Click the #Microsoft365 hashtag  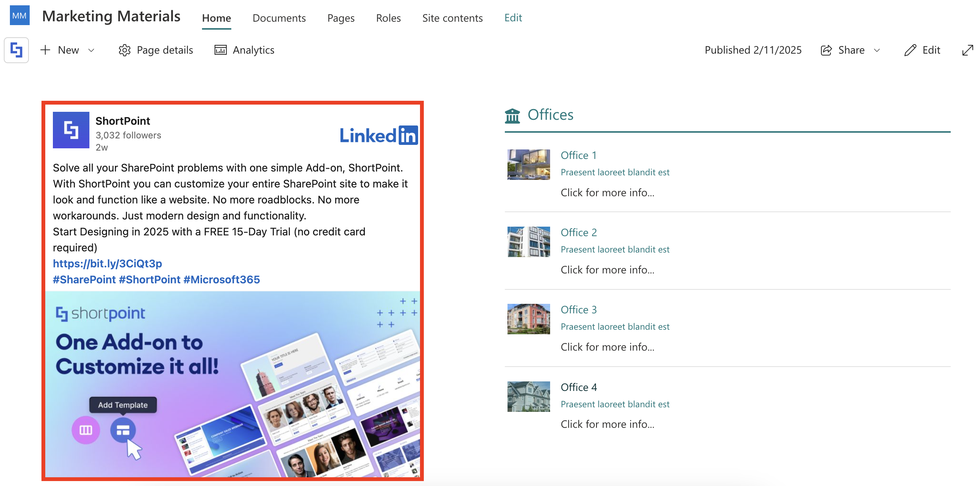coord(221,280)
